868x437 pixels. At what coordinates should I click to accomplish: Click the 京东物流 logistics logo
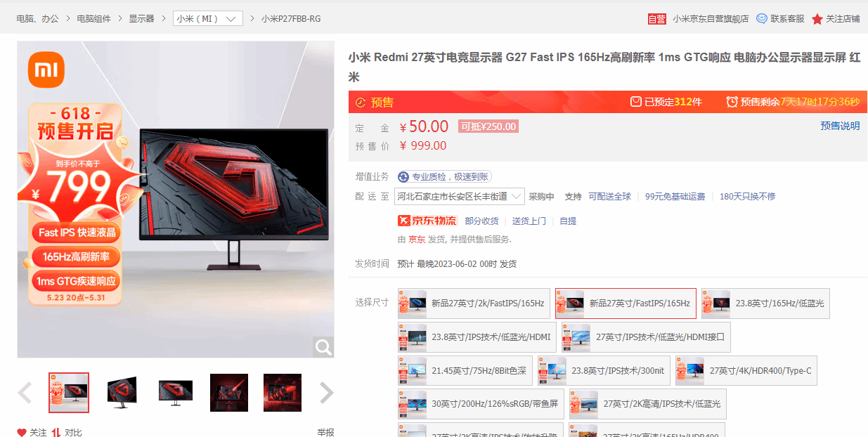427,221
